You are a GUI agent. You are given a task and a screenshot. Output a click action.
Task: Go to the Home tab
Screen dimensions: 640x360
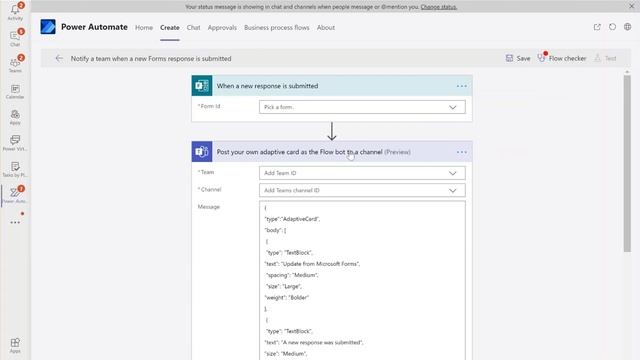pos(144,27)
